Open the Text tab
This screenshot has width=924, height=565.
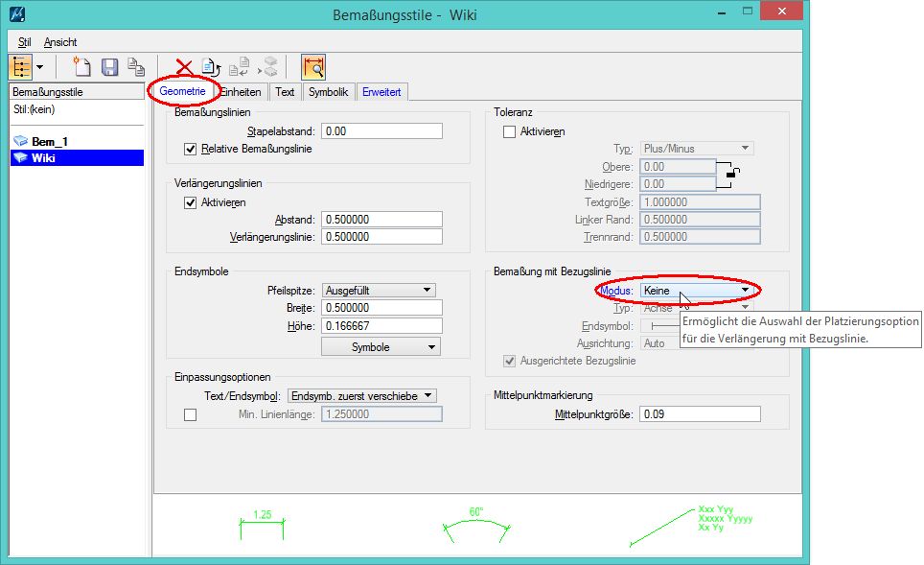[285, 92]
